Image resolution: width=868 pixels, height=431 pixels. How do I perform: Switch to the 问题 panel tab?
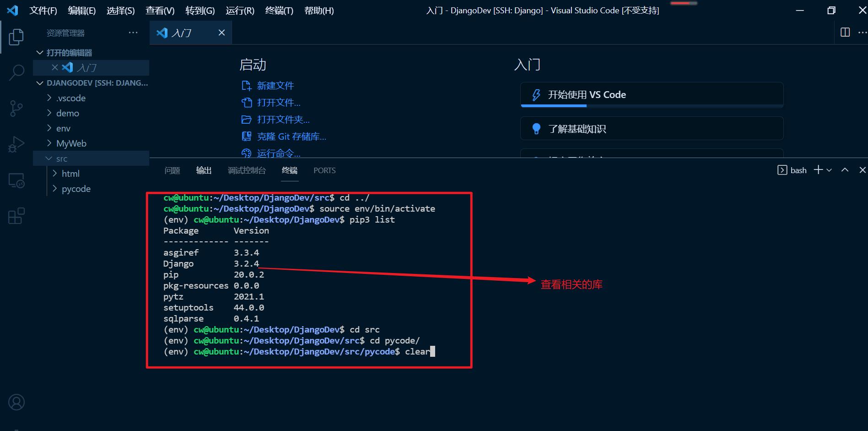tap(172, 170)
